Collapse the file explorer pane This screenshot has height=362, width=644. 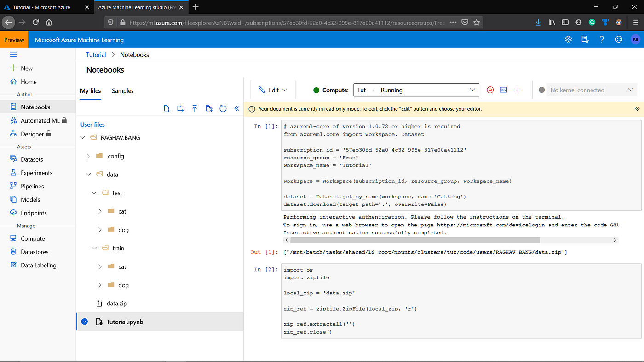pos(237,108)
